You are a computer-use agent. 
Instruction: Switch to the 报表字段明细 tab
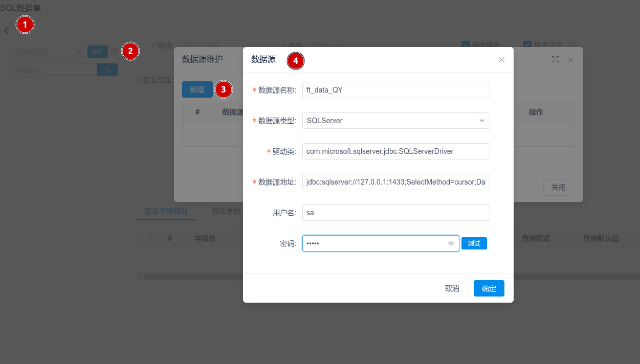166,211
